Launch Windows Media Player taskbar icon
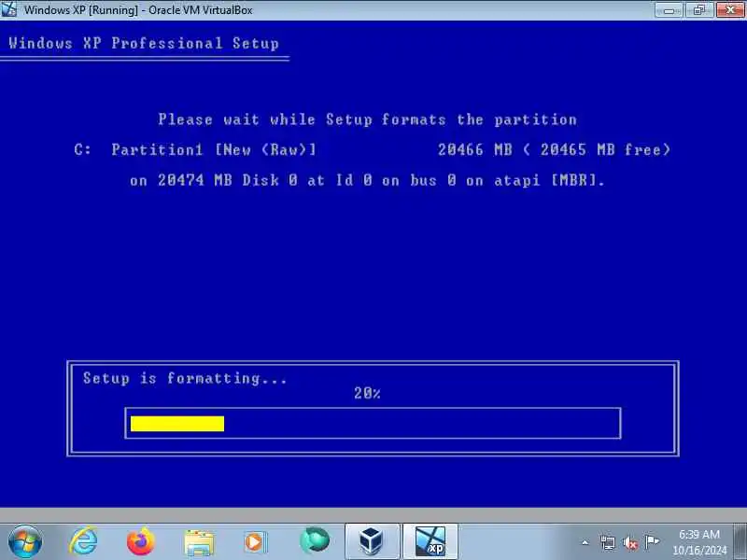This screenshot has width=747, height=560. [256, 542]
